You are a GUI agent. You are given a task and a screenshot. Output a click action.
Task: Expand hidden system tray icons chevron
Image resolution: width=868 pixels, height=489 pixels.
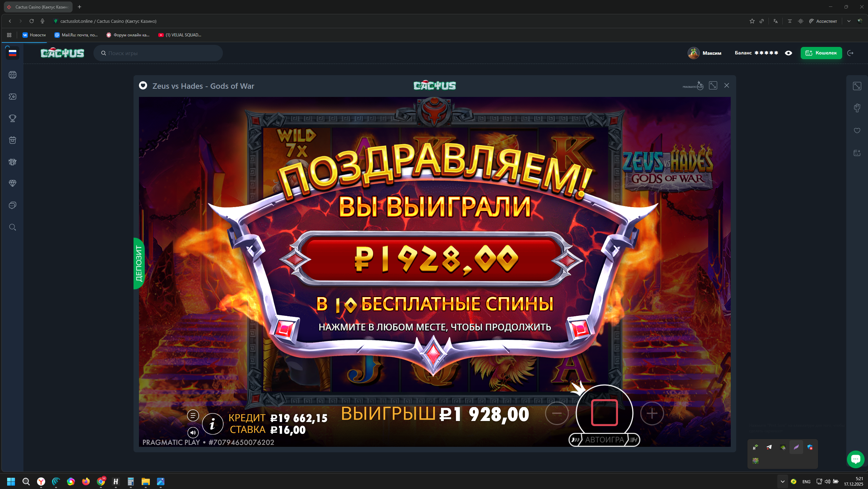[x=782, y=482]
